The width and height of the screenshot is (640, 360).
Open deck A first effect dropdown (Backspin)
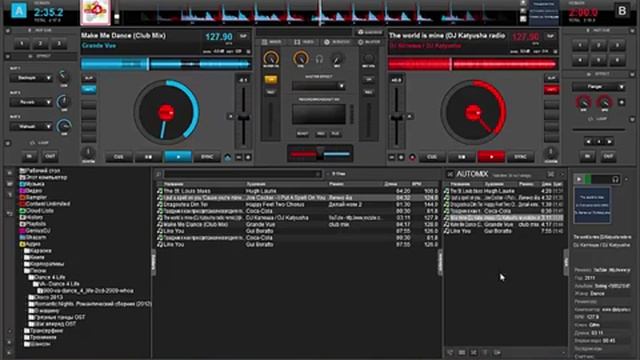coord(31,78)
